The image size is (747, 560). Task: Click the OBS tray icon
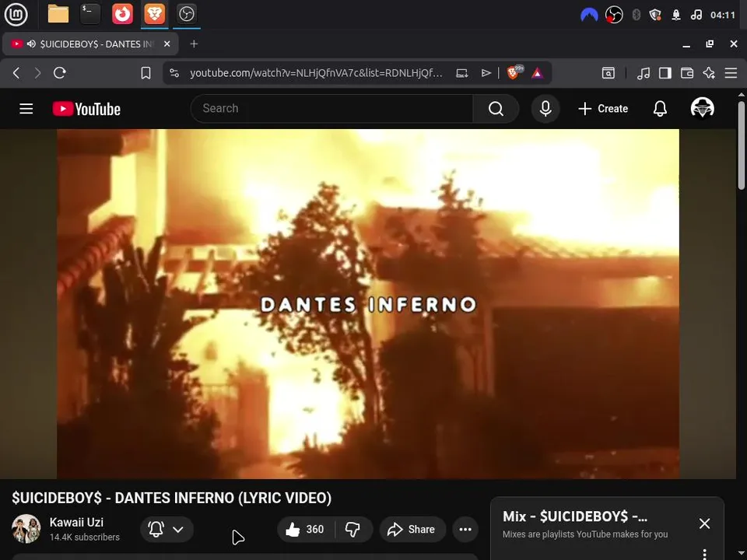614,16
